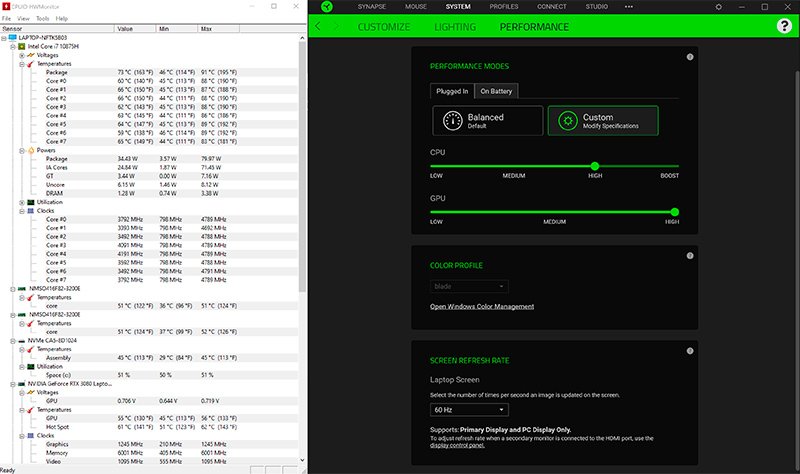Open the LIGHTING tab
Screen dimensions: 800x474
[455, 27]
